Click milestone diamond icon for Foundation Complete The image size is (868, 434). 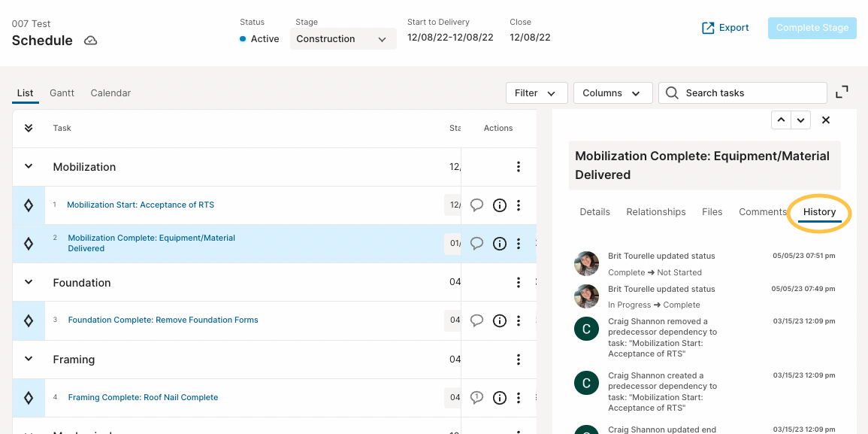29,320
